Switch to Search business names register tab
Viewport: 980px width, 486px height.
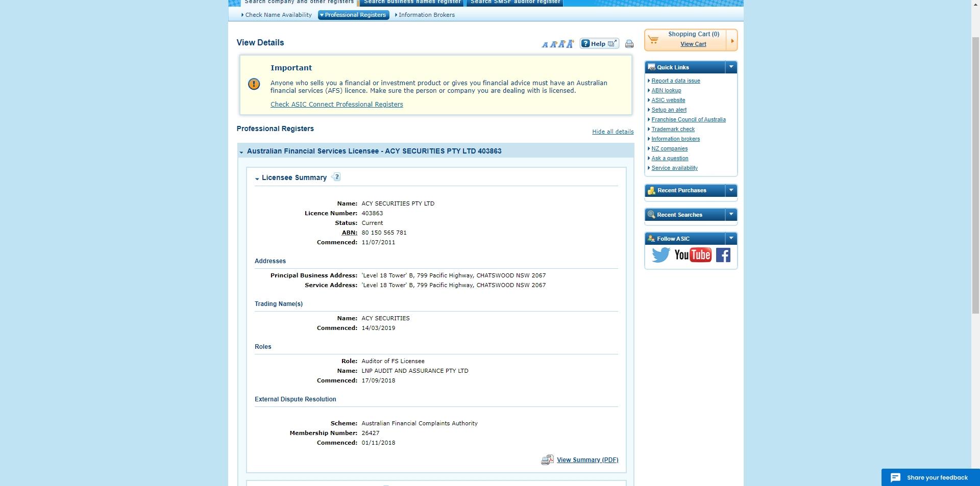tap(412, 3)
